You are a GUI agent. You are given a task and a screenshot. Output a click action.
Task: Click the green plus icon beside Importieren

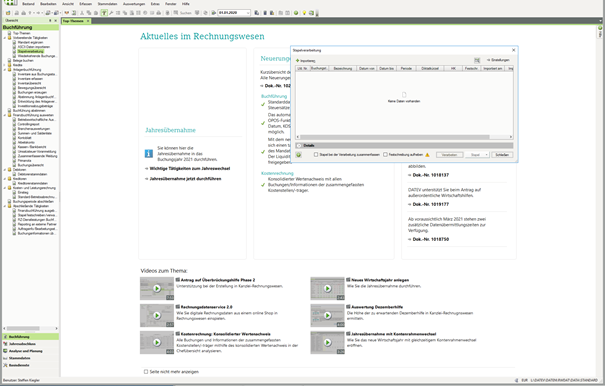tap(297, 61)
